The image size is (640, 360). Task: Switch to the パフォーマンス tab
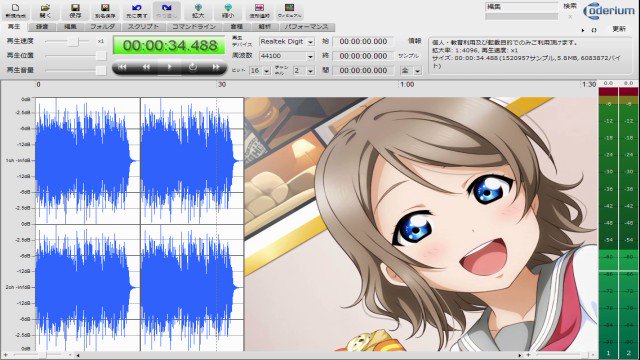[307, 27]
